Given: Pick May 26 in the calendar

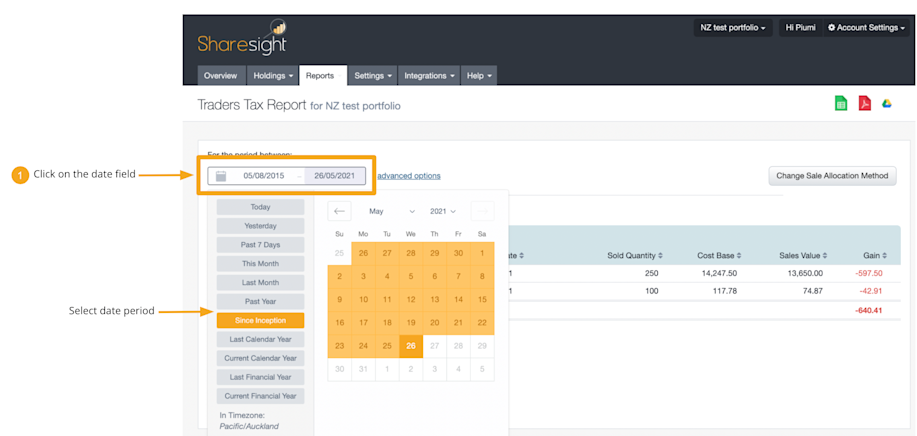Looking at the screenshot, I should pos(411,346).
